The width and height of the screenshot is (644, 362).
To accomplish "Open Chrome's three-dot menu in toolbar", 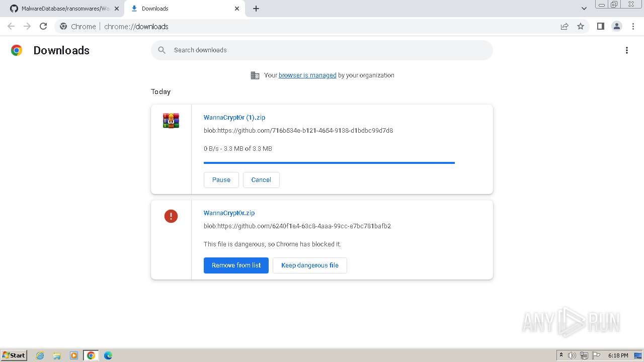I will pyautogui.click(x=633, y=26).
